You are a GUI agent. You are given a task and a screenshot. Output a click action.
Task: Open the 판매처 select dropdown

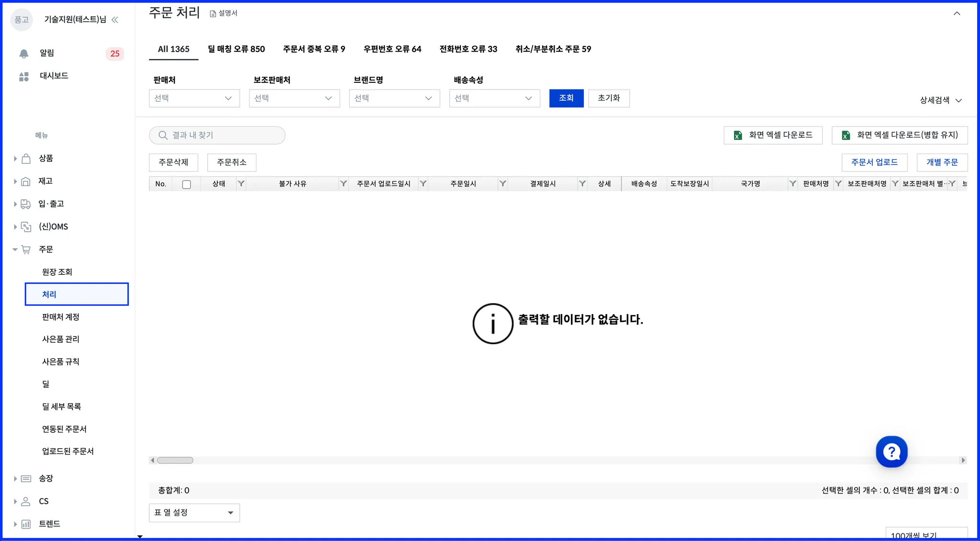pyautogui.click(x=194, y=98)
